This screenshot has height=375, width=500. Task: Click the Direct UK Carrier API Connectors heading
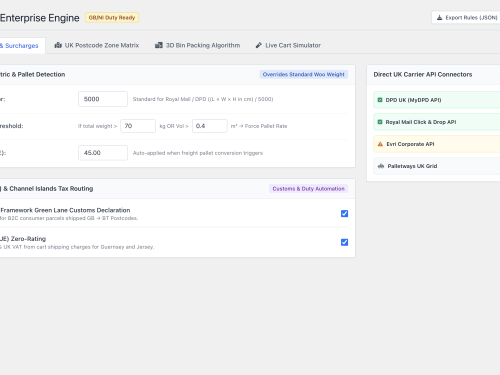point(423,74)
